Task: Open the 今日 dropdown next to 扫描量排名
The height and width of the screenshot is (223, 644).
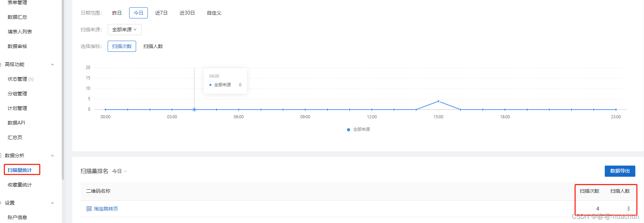Action: (x=119, y=171)
